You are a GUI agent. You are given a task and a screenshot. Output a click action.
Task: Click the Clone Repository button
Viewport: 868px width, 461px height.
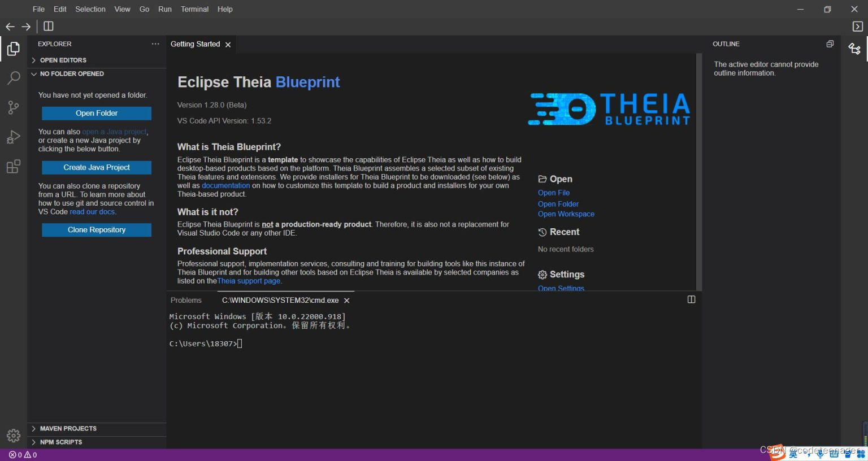(x=96, y=229)
